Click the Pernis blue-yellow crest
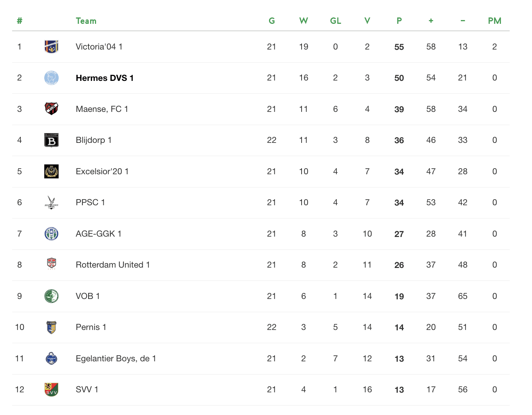Viewport: 532px width, 415px height. 51,327
